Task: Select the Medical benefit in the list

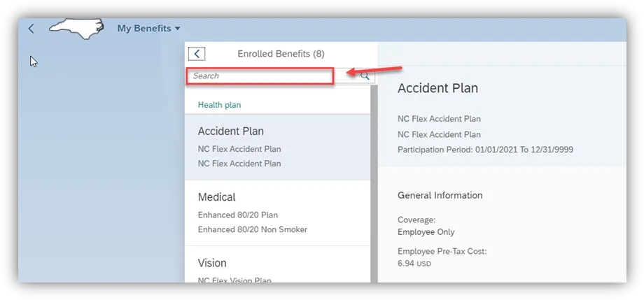Action: (x=277, y=213)
